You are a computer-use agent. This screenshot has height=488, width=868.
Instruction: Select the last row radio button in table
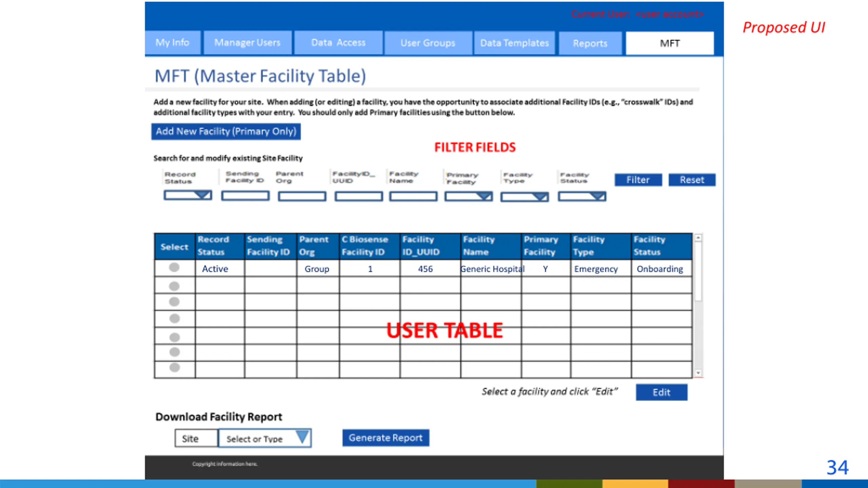(174, 367)
